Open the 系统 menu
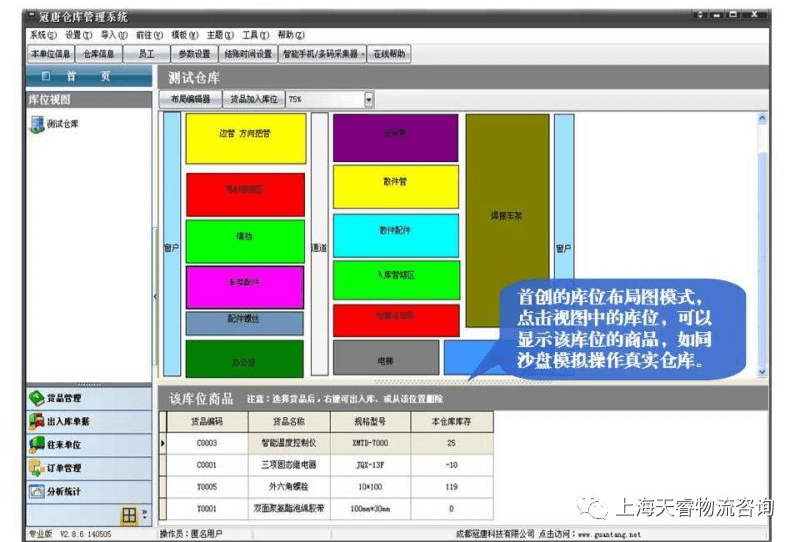The width and height of the screenshot is (800, 542). click(x=42, y=34)
